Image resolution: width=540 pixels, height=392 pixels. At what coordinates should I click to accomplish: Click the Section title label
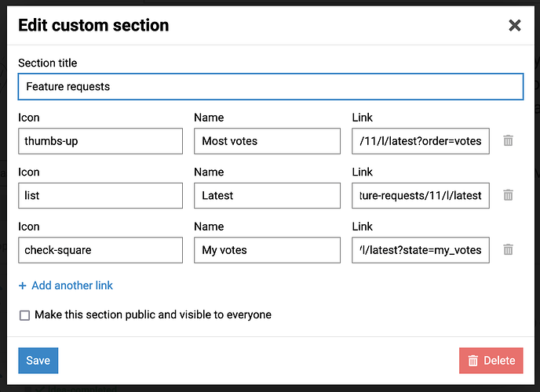48,63
